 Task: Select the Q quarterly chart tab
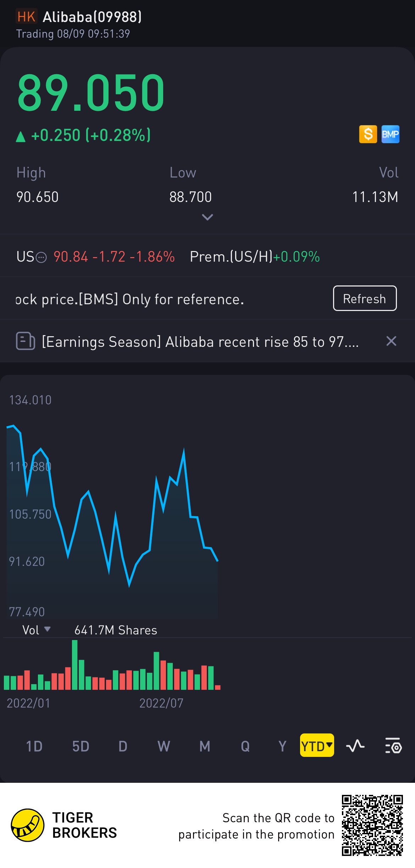click(245, 746)
